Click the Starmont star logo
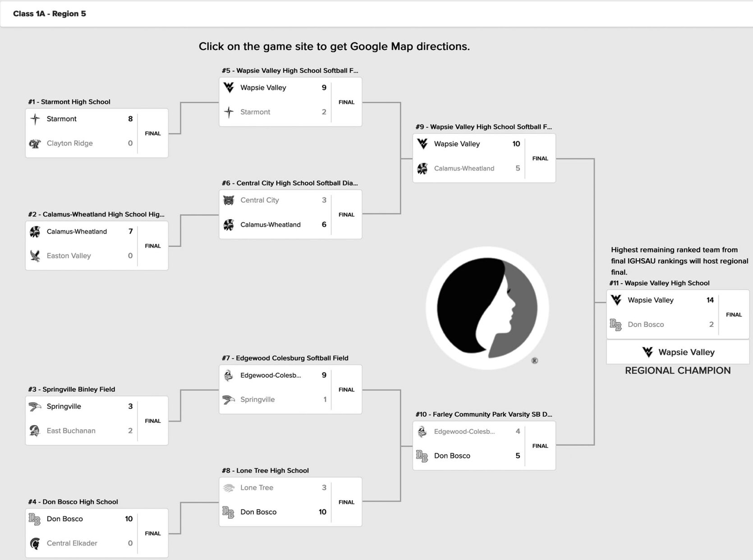Screen dimensions: 753x560 [x=35, y=119]
